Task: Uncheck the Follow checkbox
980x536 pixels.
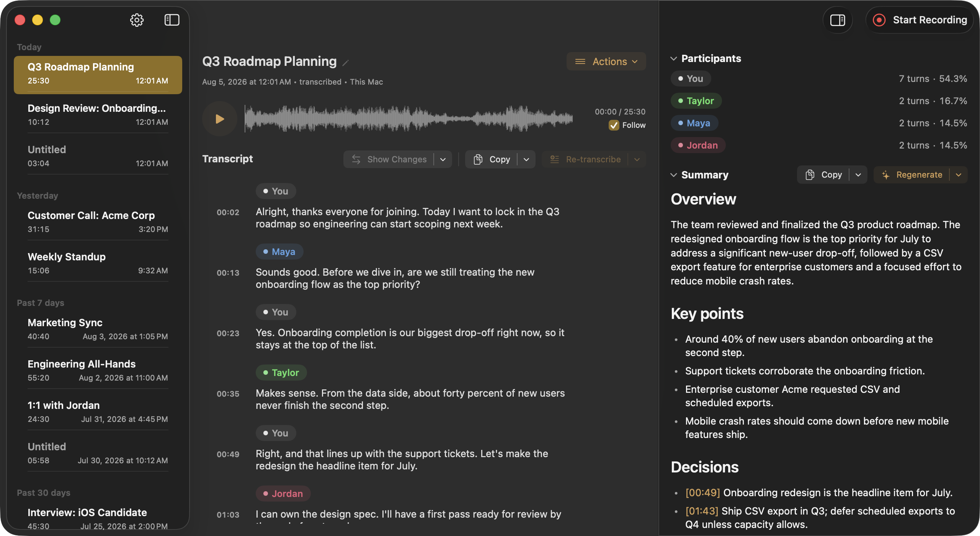Action: pos(614,125)
